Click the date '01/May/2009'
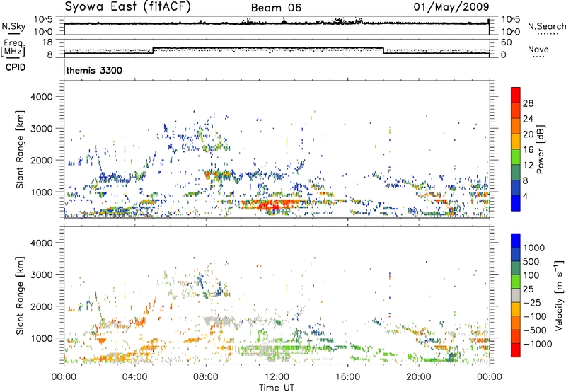 451,6
